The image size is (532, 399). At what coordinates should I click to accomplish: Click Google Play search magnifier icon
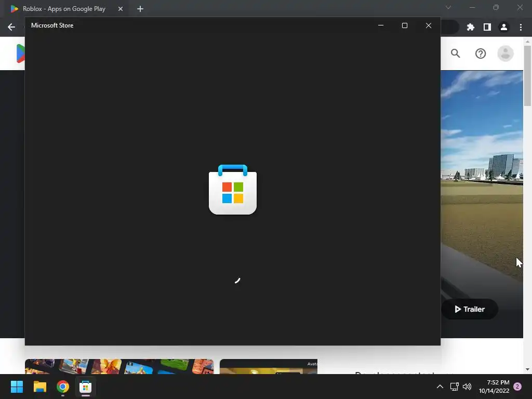coord(455,54)
